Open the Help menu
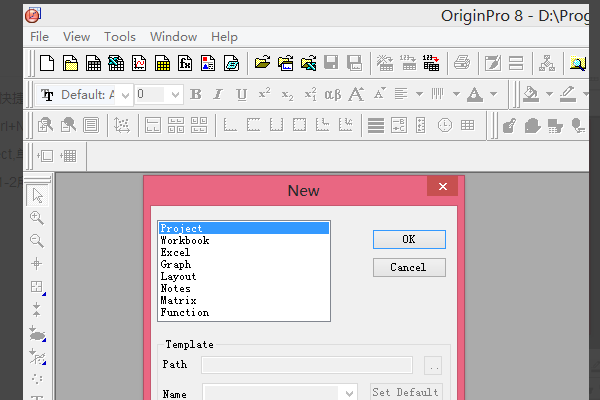The height and width of the screenshot is (400, 600). (224, 37)
